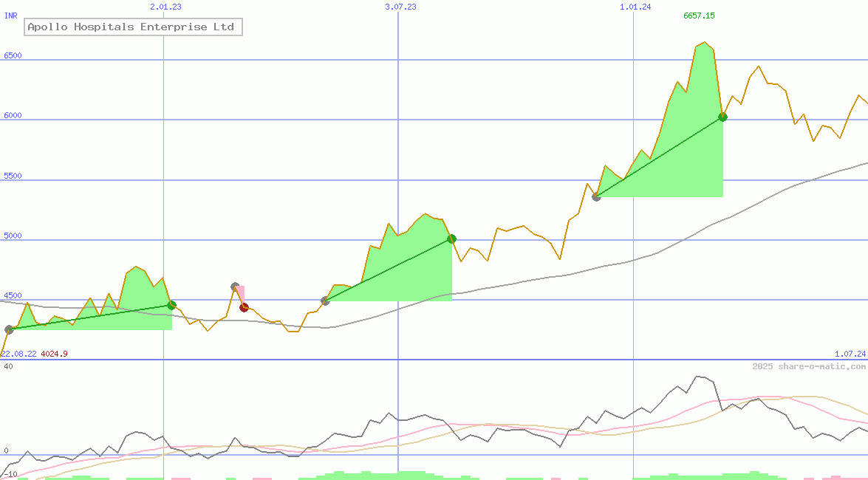This screenshot has height=480, width=868.
Task: Click the 2.01.23 date label
Action: pos(165,7)
